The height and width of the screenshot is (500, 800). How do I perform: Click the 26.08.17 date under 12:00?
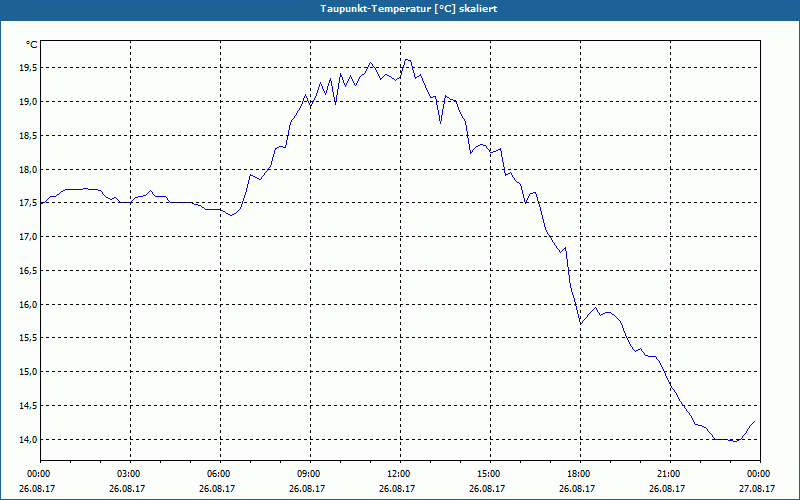click(397, 488)
